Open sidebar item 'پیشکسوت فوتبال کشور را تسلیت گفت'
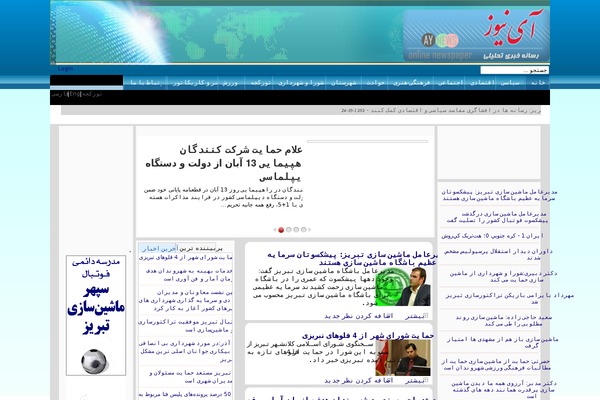The image size is (600, 400). 497,217
